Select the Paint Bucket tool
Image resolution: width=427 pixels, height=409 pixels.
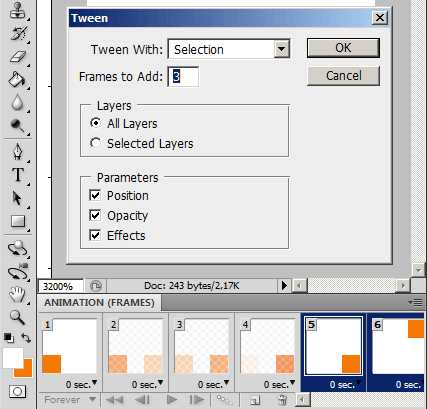tap(17, 80)
